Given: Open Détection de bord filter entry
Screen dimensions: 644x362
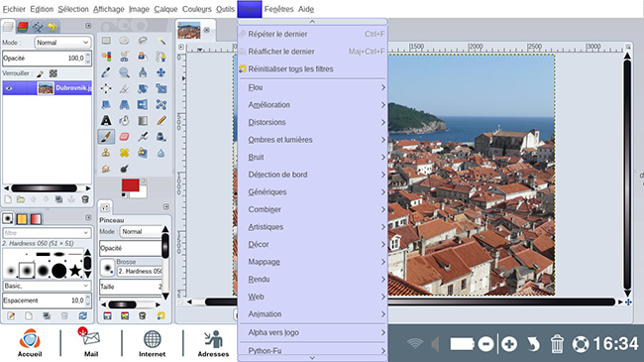Looking at the screenshot, I should pos(312,175).
